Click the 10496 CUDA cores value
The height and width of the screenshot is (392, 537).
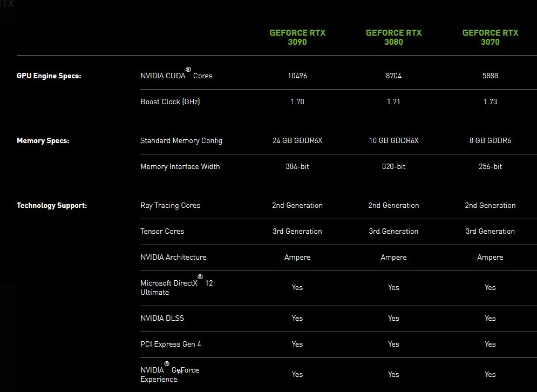click(x=297, y=76)
